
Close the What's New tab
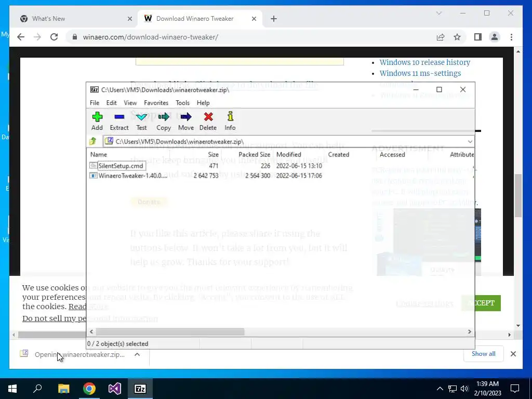[x=129, y=19]
